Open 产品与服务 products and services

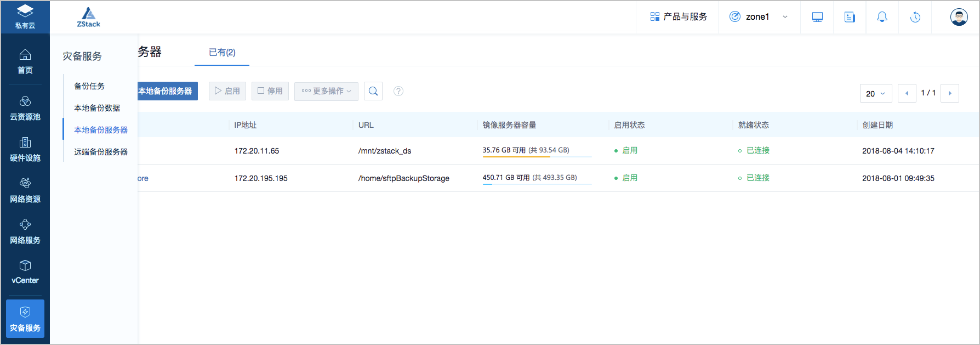click(x=679, y=17)
